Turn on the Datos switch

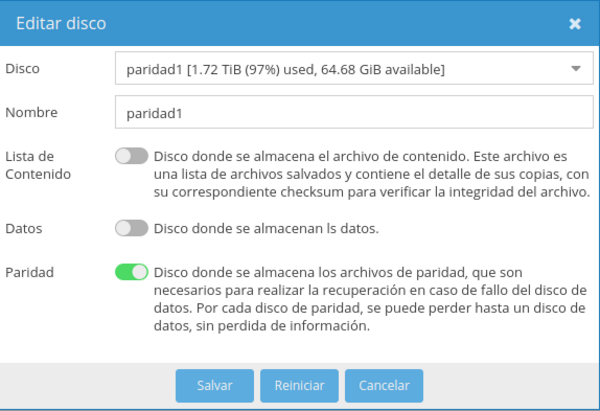[x=131, y=228]
